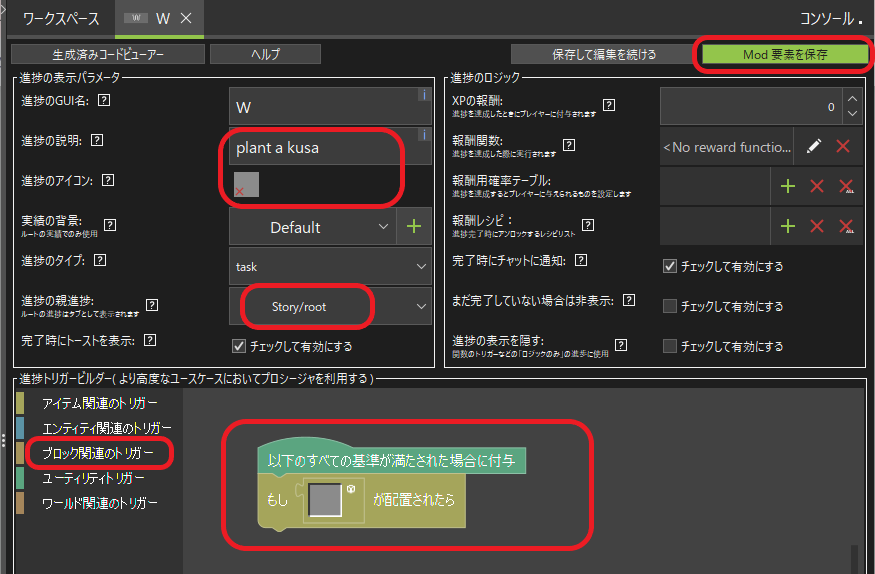Click the red X to clear reward function
Viewport: 875px width, 574px height.
pyautogui.click(x=843, y=147)
